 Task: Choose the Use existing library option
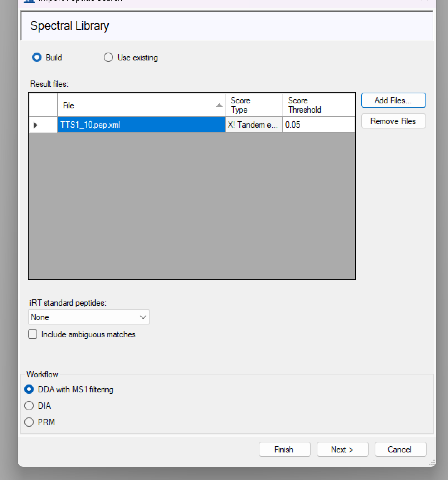tap(108, 58)
